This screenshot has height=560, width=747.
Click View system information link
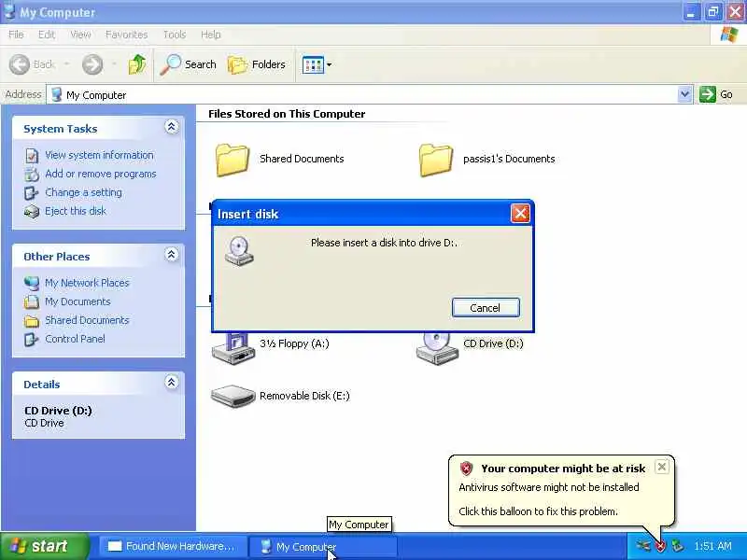point(99,155)
